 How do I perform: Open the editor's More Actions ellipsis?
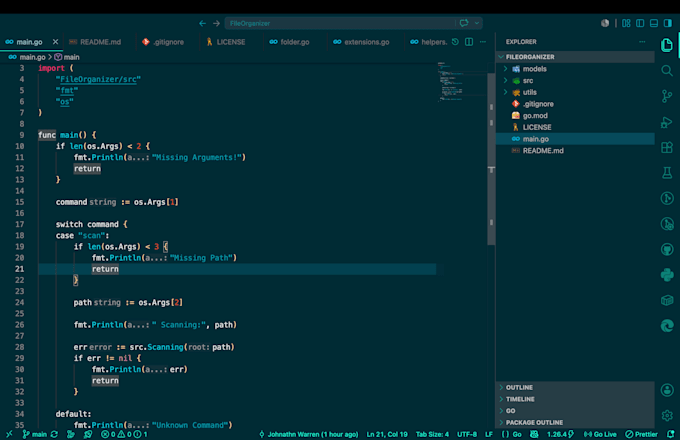pos(483,42)
